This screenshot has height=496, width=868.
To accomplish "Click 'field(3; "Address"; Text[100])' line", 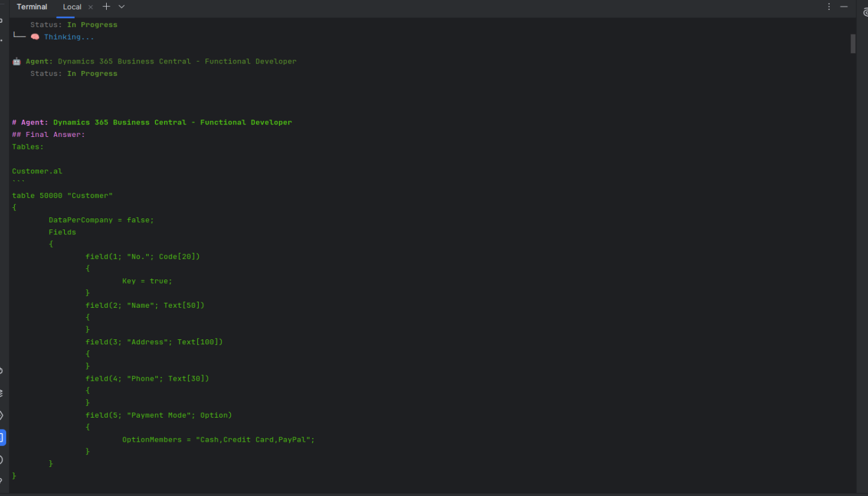I will tap(154, 342).
